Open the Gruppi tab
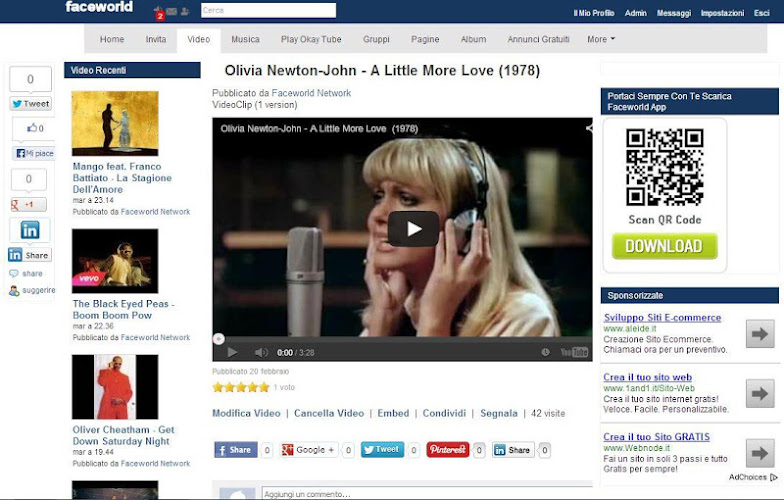Image resolution: width=784 pixels, height=500 pixels. coord(376,39)
